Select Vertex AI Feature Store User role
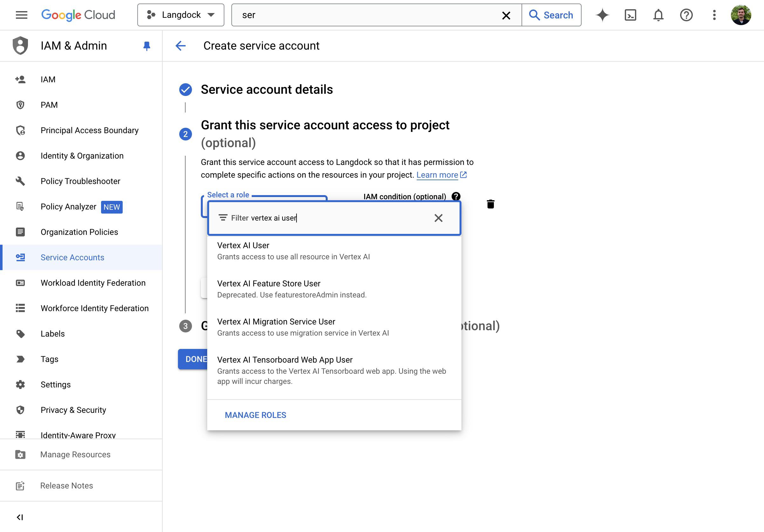Image resolution: width=764 pixels, height=532 pixels. point(334,289)
